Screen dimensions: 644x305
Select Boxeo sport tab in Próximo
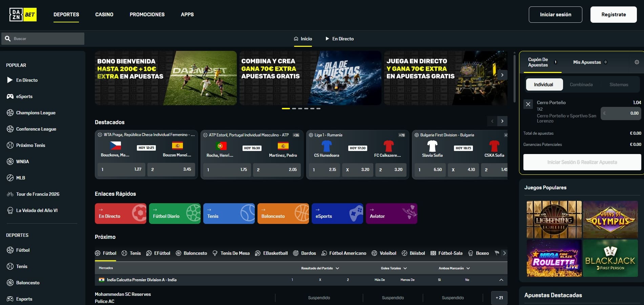coord(478,253)
